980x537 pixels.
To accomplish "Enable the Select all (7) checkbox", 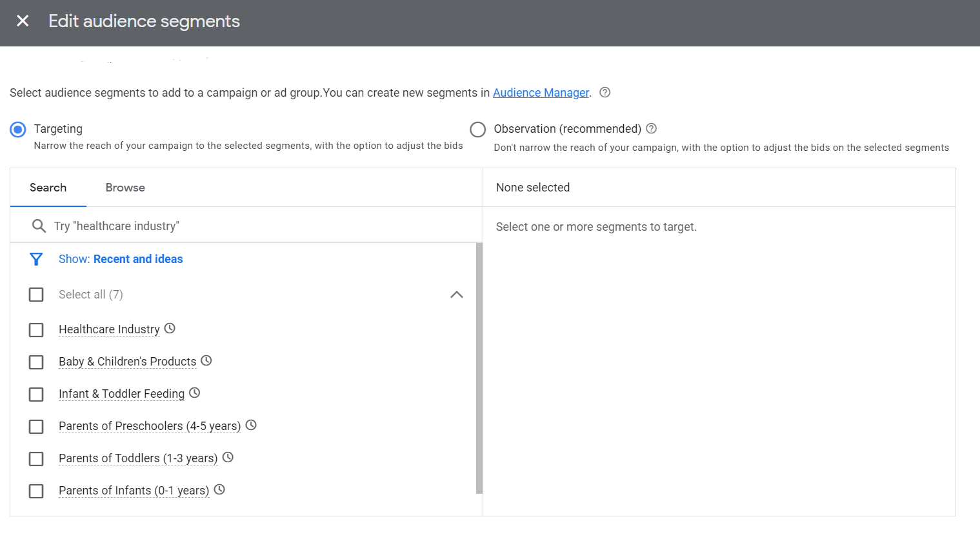I will click(x=36, y=295).
